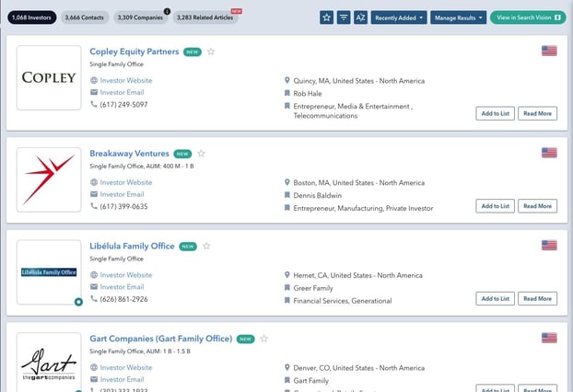Open Gart Companies Investor Website
This screenshot has width=573, height=392.
126,367
